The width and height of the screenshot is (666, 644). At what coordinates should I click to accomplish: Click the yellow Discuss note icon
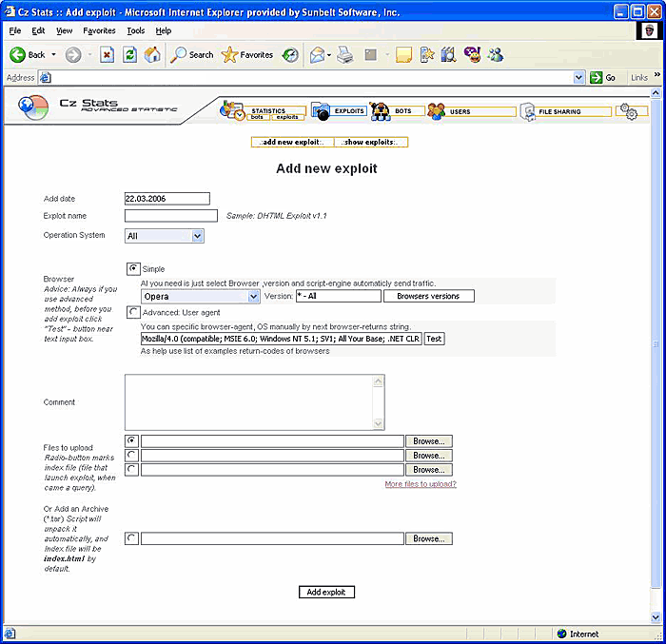[x=403, y=55]
